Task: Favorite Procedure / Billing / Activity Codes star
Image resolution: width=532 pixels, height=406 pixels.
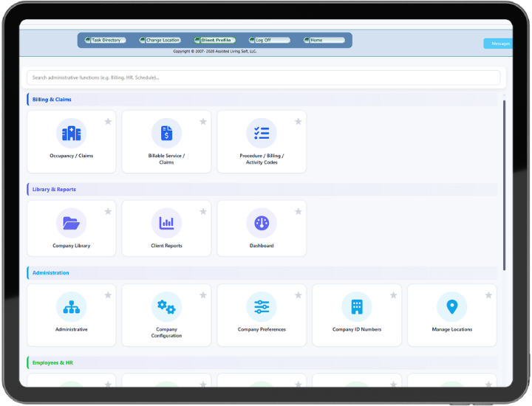Action: click(x=299, y=121)
